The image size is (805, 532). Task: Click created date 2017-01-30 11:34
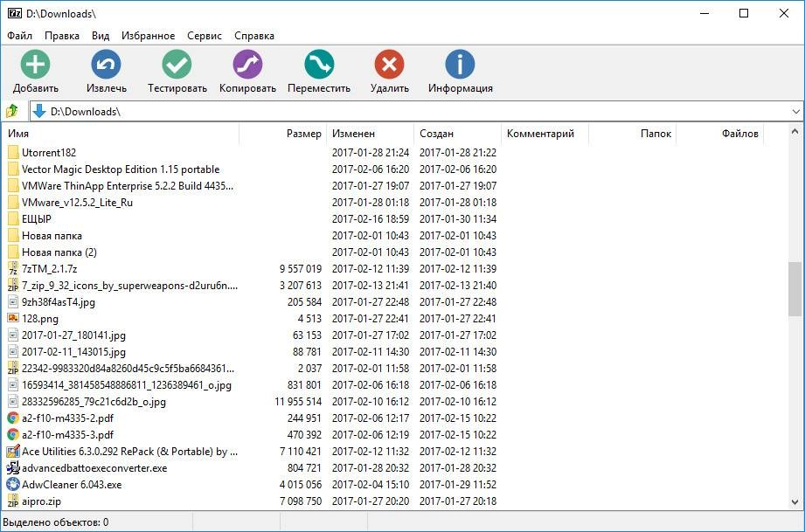[458, 219]
